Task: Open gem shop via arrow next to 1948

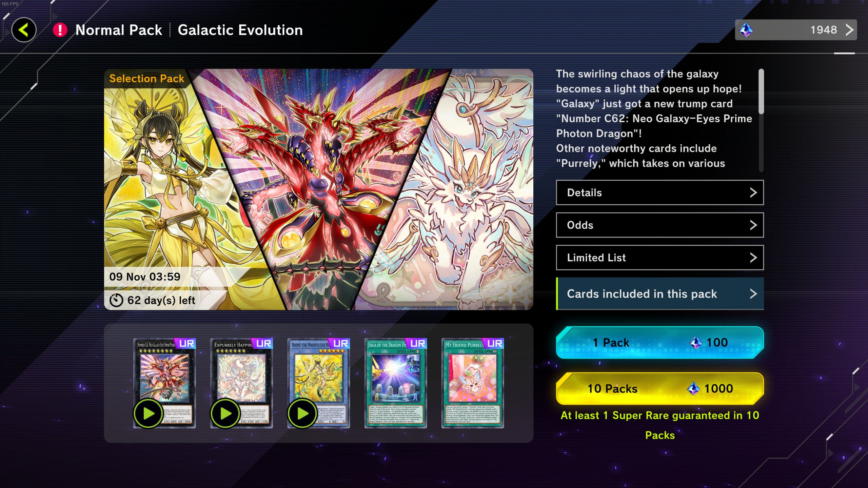Action: coord(849,30)
